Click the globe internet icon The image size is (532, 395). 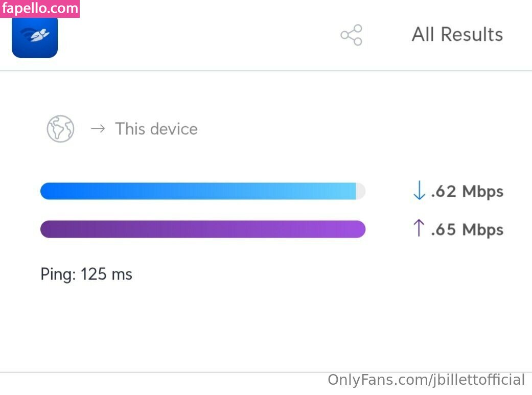[x=60, y=129]
